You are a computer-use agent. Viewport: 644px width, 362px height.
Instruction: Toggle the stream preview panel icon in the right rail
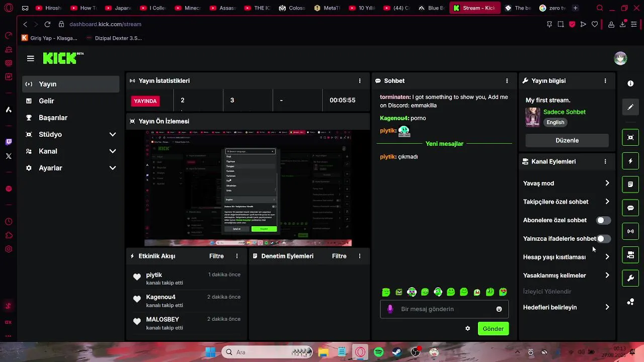pos(630,137)
